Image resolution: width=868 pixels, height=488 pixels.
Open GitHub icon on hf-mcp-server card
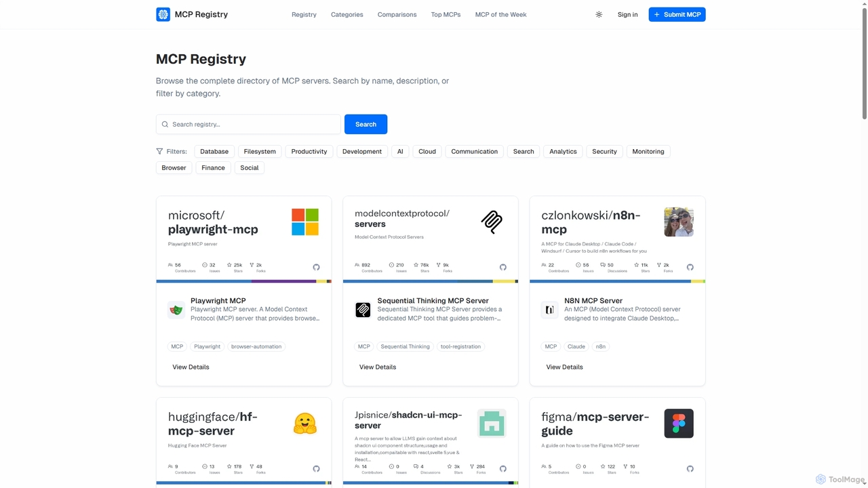(316, 468)
